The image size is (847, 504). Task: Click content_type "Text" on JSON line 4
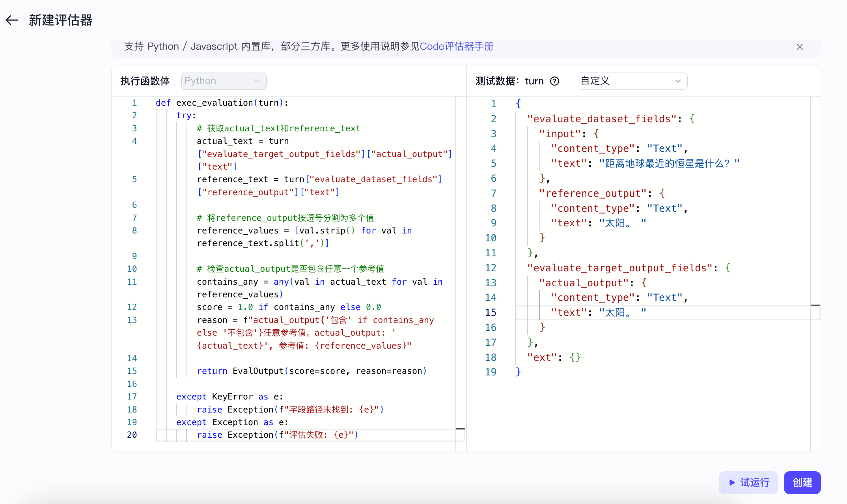point(664,149)
